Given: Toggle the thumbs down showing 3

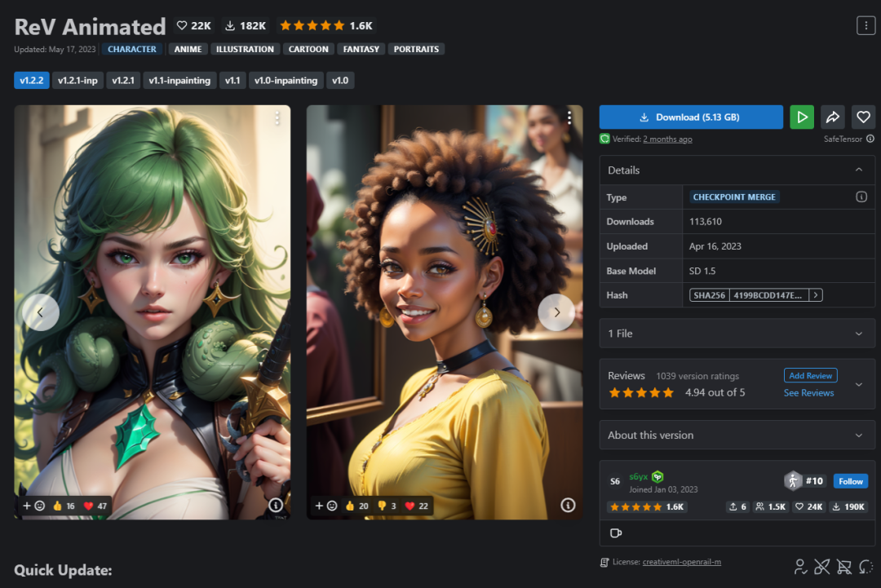Looking at the screenshot, I should click(x=387, y=506).
